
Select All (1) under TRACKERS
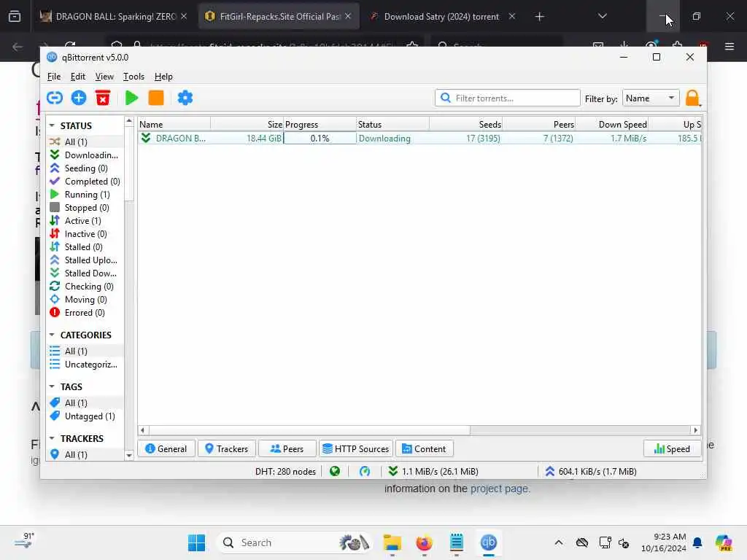point(85,455)
